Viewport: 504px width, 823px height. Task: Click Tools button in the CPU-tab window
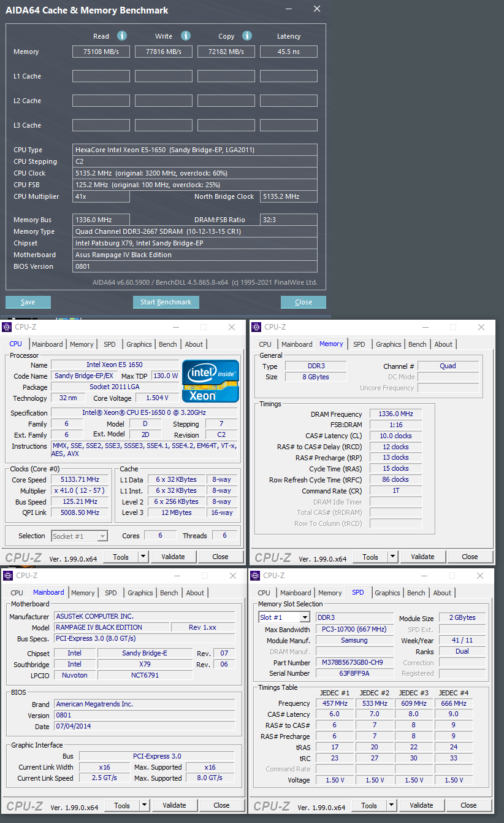121,557
